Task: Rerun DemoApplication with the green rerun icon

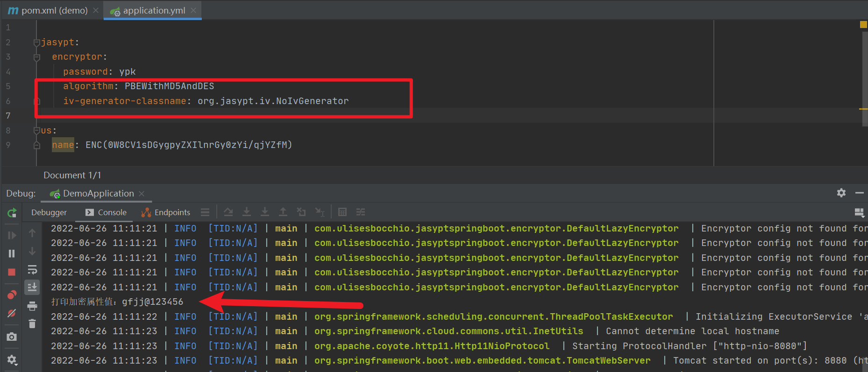Action: 12,213
